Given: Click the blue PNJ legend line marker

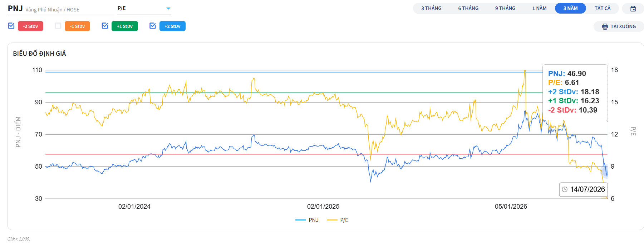Looking at the screenshot, I should click(x=300, y=220).
